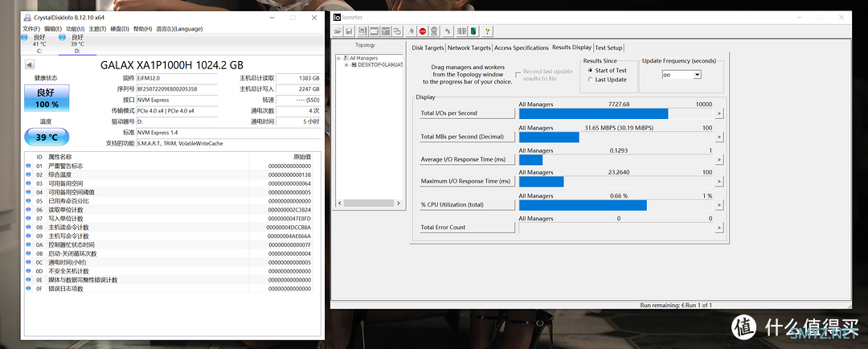
Task: Click the % CPU Utilization progress bar
Action: [616, 205]
